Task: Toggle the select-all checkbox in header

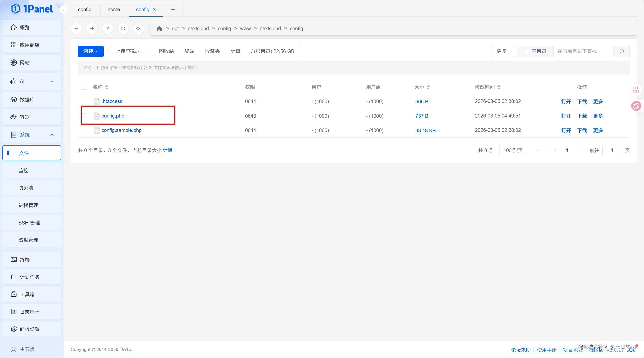Action: coord(84,87)
